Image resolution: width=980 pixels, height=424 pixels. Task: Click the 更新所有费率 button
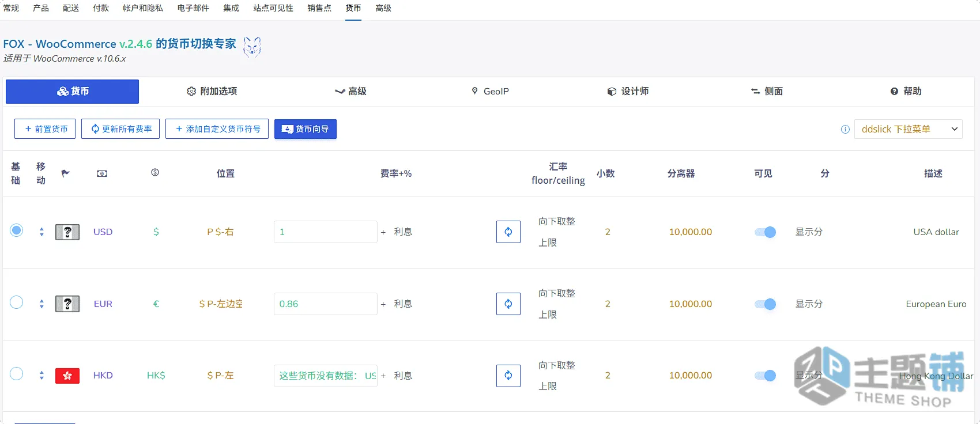(120, 129)
